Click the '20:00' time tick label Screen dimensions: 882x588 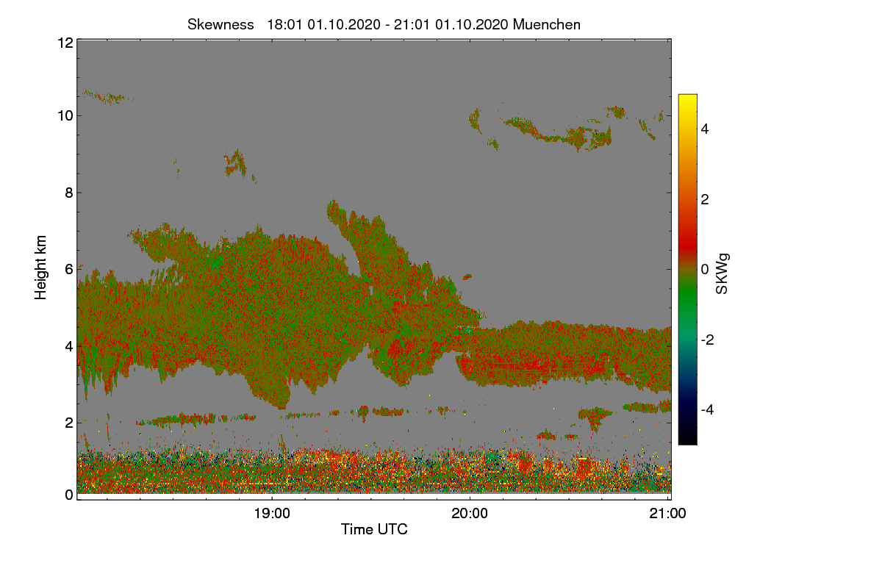point(470,514)
